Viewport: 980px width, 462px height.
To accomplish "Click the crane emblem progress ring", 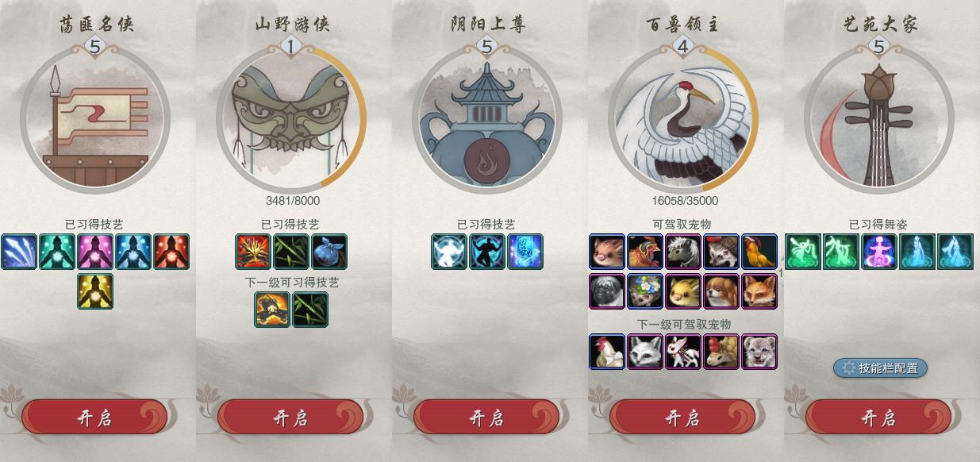I will [683, 119].
